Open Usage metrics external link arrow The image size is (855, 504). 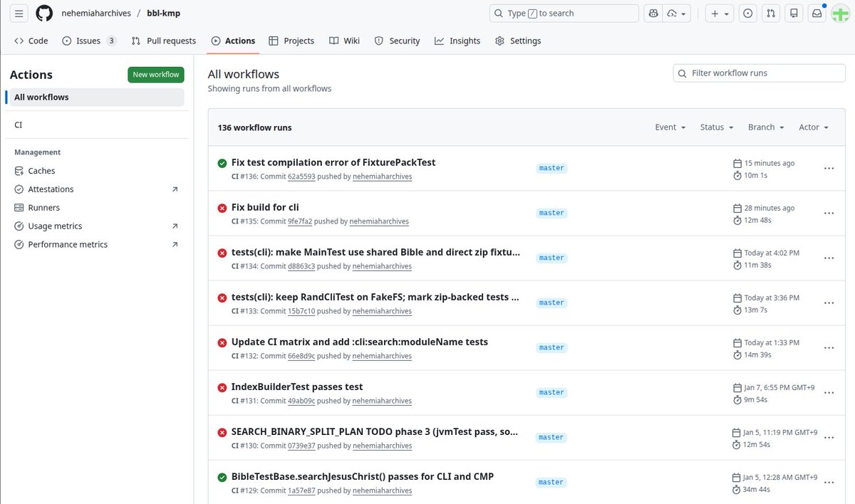click(175, 226)
